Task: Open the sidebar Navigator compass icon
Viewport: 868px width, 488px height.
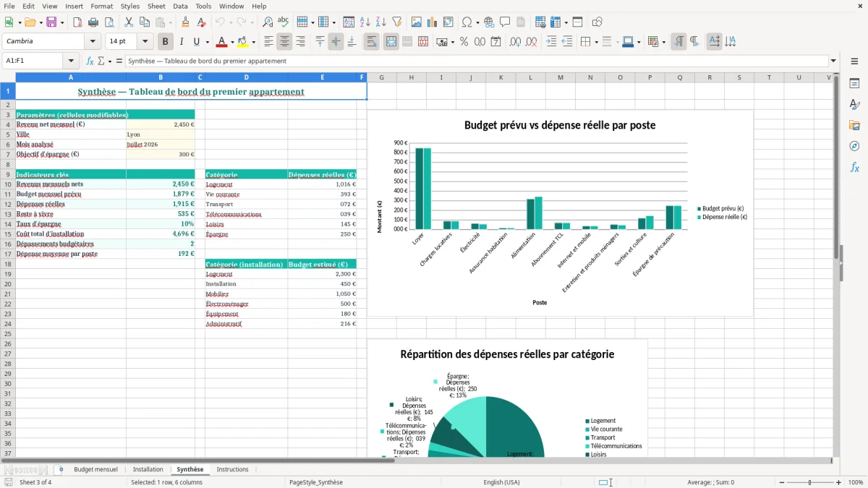Action: [x=854, y=146]
